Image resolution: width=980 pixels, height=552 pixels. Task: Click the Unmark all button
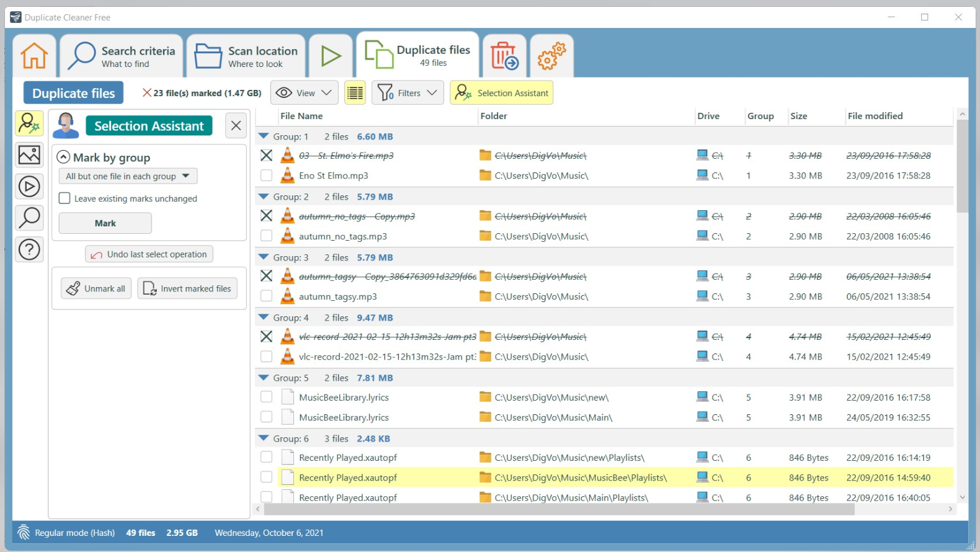coord(96,288)
